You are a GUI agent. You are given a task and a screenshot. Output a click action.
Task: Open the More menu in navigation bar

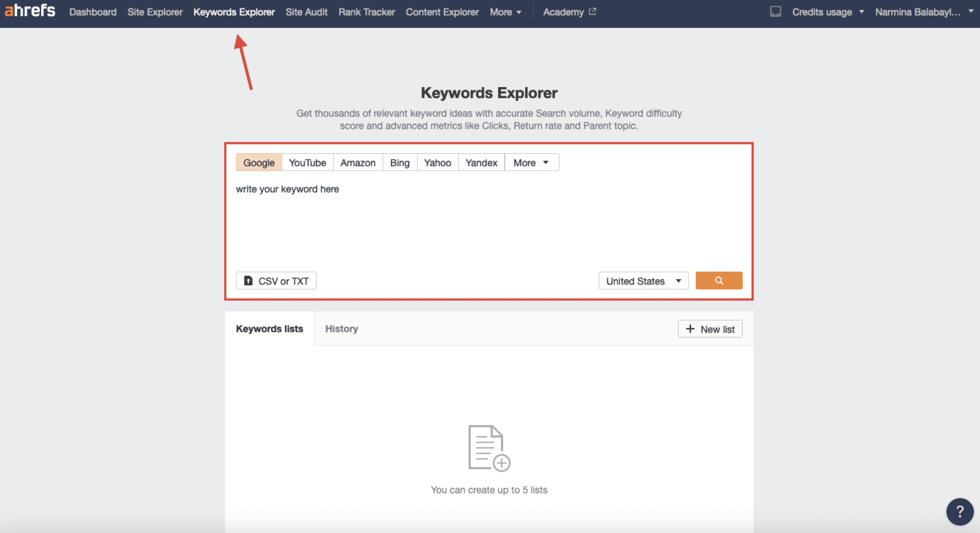click(x=505, y=12)
